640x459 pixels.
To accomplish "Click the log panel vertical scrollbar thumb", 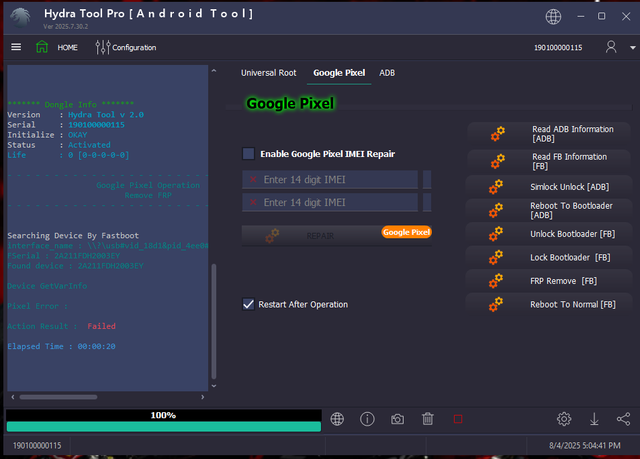I will click(213, 321).
